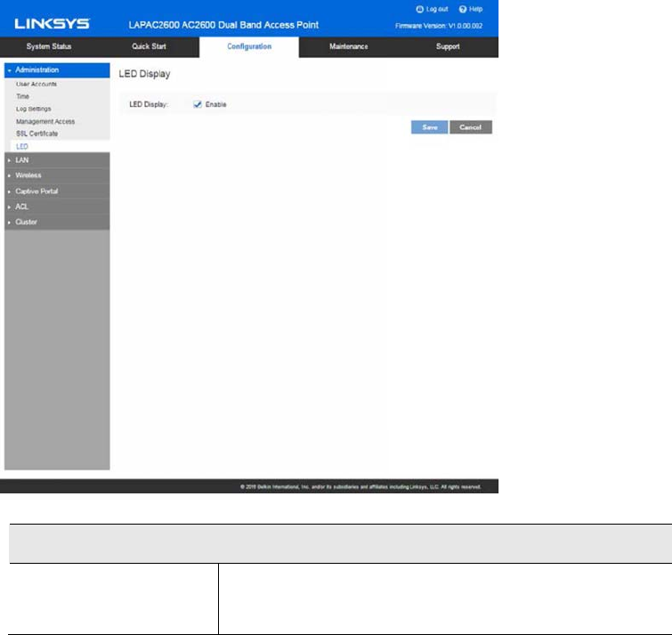Expand the Wireless section
The width and height of the screenshot is (672, 635).
[57, 175]
